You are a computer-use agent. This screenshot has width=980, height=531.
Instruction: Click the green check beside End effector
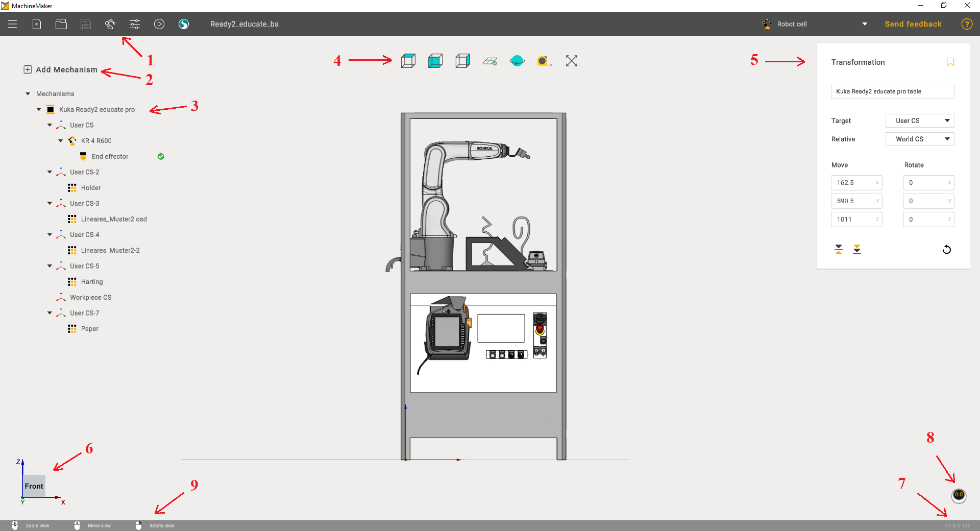tap(161, 157)
